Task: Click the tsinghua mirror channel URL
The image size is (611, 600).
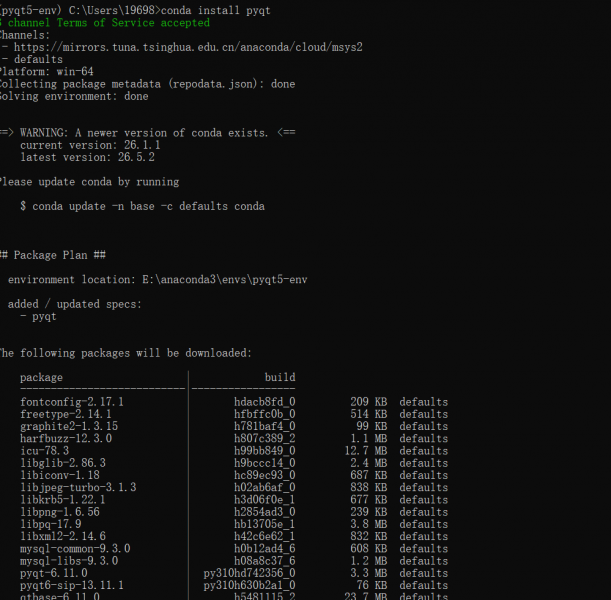Action: click(x=188, y=47)
